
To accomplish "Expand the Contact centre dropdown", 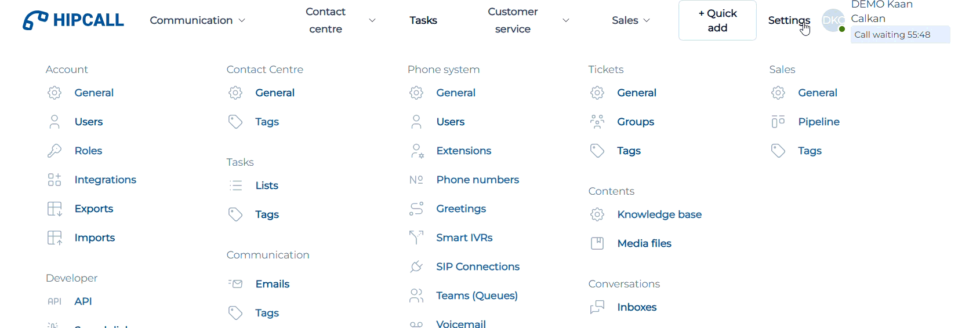I will (340, 20).
